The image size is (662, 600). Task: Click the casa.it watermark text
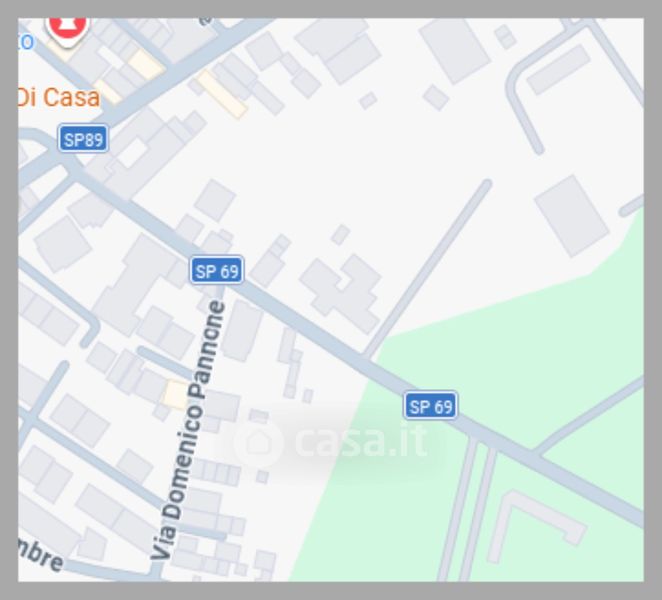[x=361, y=440]
